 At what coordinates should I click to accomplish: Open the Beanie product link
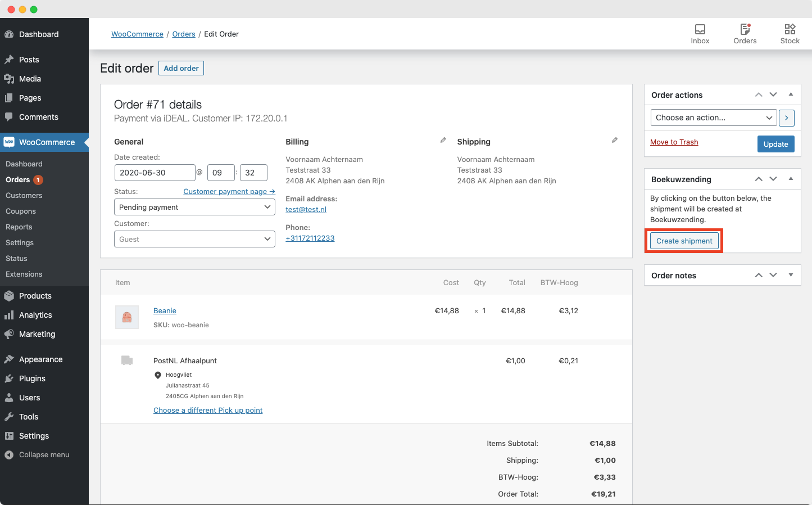[x=165, y=311]
